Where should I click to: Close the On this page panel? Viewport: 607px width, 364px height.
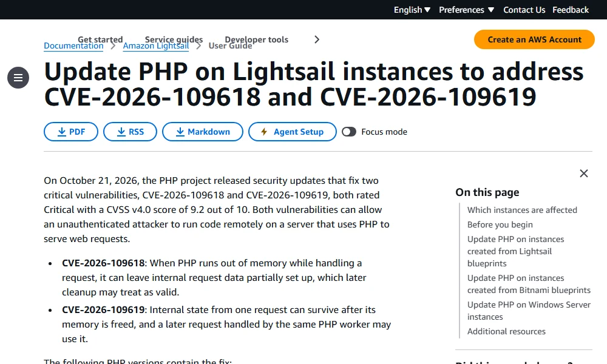coord(584,174)
